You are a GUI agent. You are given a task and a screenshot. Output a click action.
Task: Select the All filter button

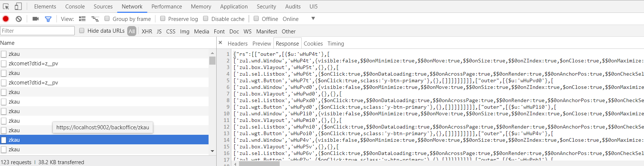pyautogui.click(x=132, y=31)
